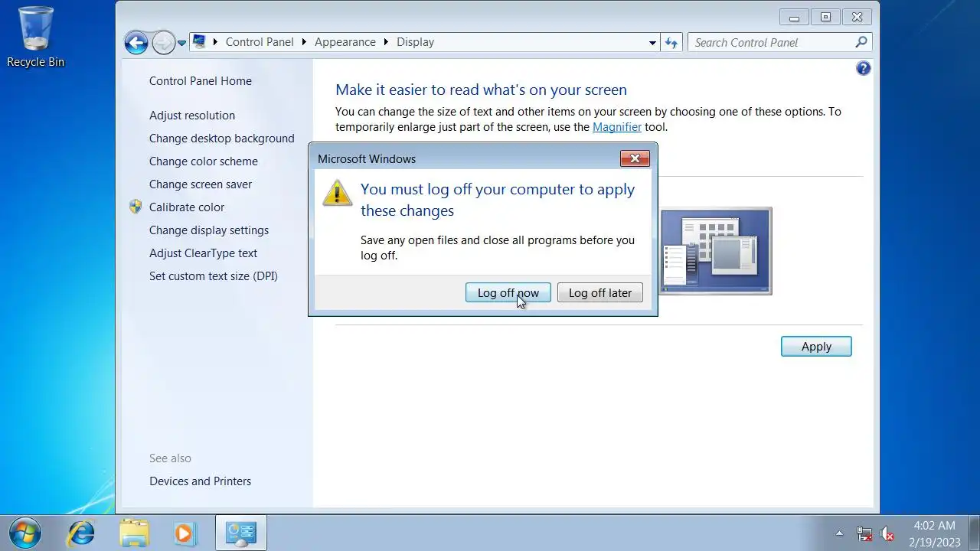Screen dimensions: 980x551
Task: Open Windows Explorer from taskbar
Action: click(x=134, y=533)
